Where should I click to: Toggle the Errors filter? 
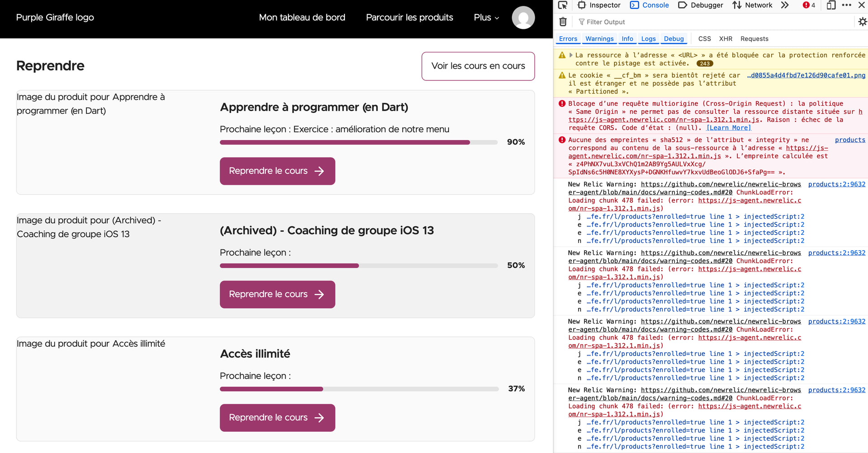pos(568,39)
